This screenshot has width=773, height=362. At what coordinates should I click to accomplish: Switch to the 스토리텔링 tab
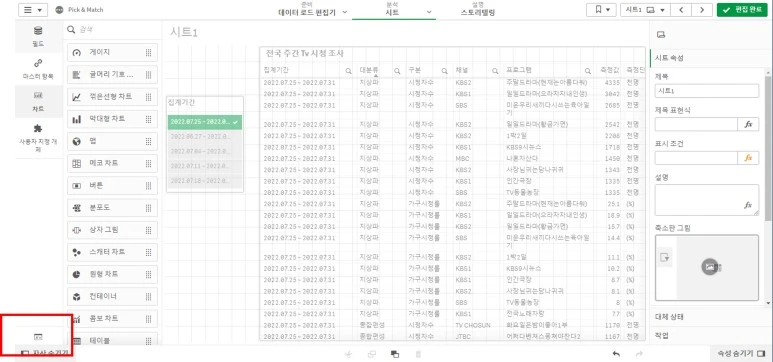click(478, 10)
